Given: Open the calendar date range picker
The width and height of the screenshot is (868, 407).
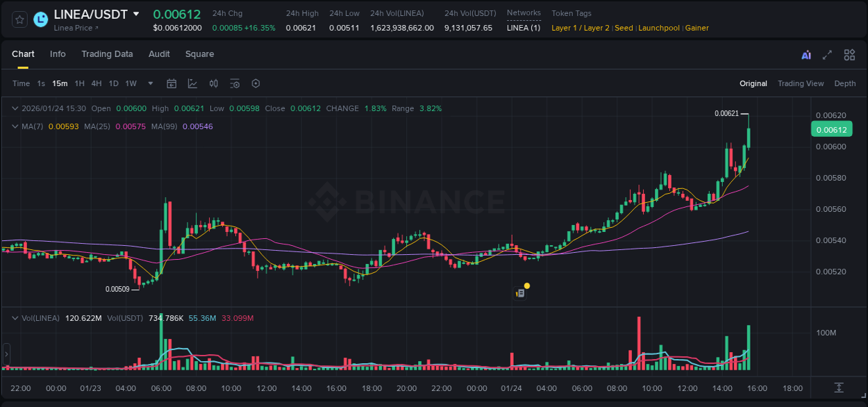Looking at the screenshot, I should (172, 83).
